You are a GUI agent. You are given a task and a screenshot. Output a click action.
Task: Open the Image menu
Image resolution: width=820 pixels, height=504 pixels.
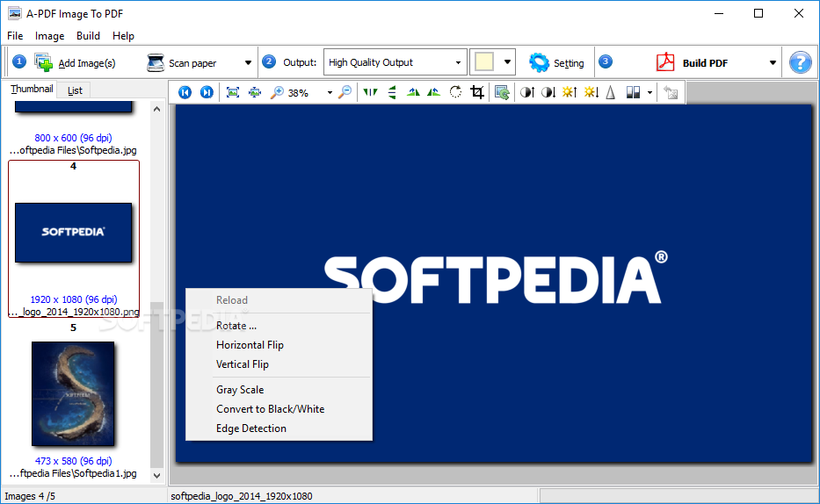(x=50, y=36)
